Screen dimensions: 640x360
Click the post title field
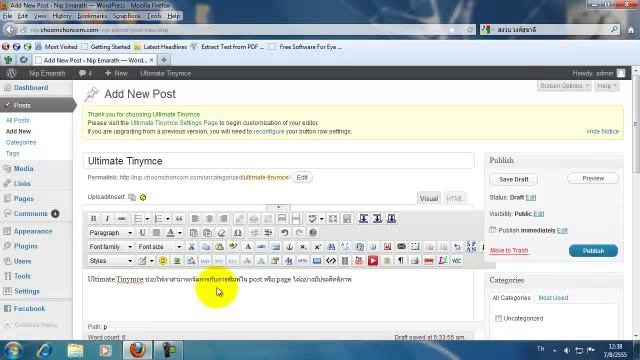point(279,161)
